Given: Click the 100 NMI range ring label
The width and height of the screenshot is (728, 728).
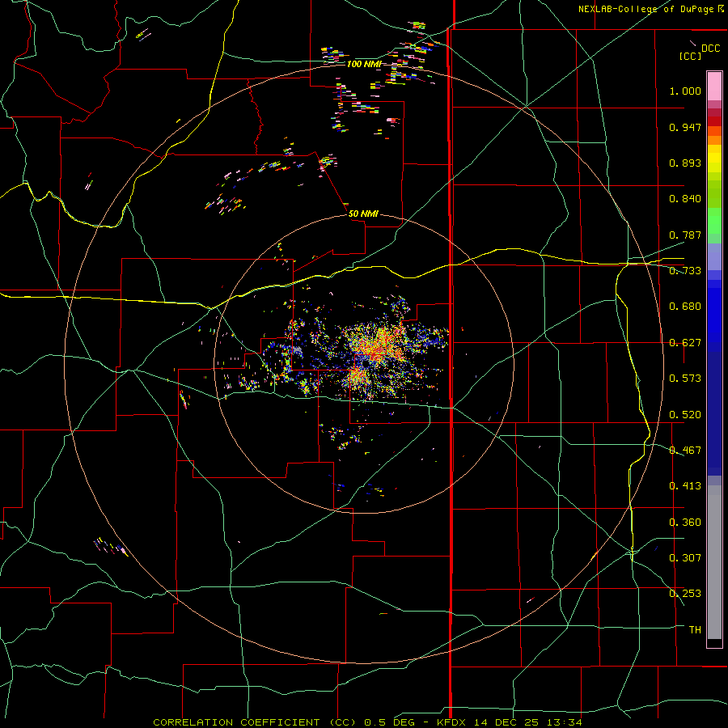Looking at the screenshot, I should click(364, 64).
